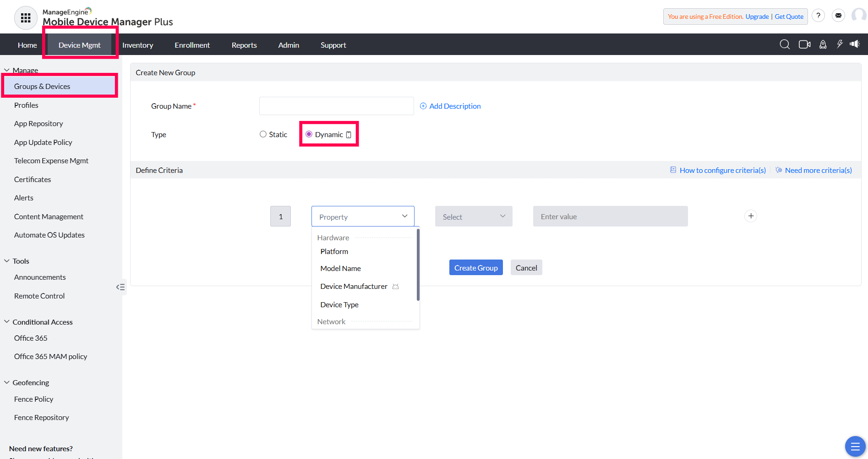The image size is (868, 459).
Task: Open Fence Policy under Geofencing
Action: tap(34, 399)
